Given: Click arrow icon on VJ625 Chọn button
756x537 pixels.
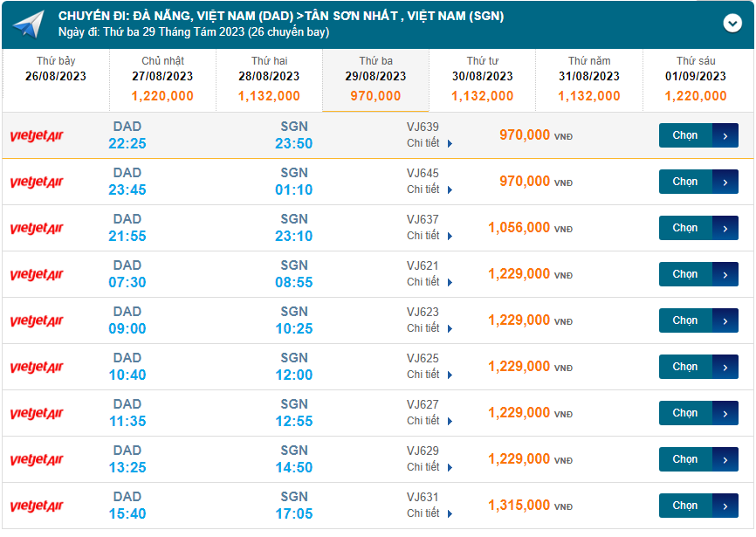Looking at the screenshot, I should [725, 367].
